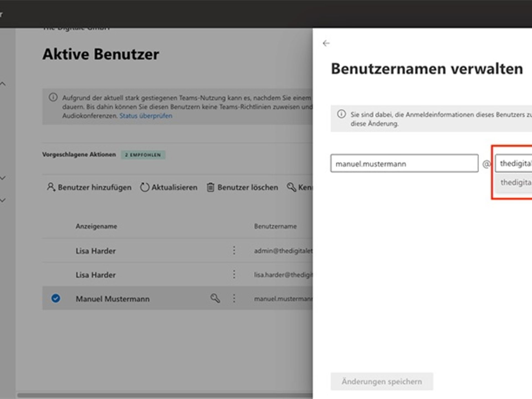
Task: Deselect the Manuel Mustermann row checkmark
Action: 55,298
